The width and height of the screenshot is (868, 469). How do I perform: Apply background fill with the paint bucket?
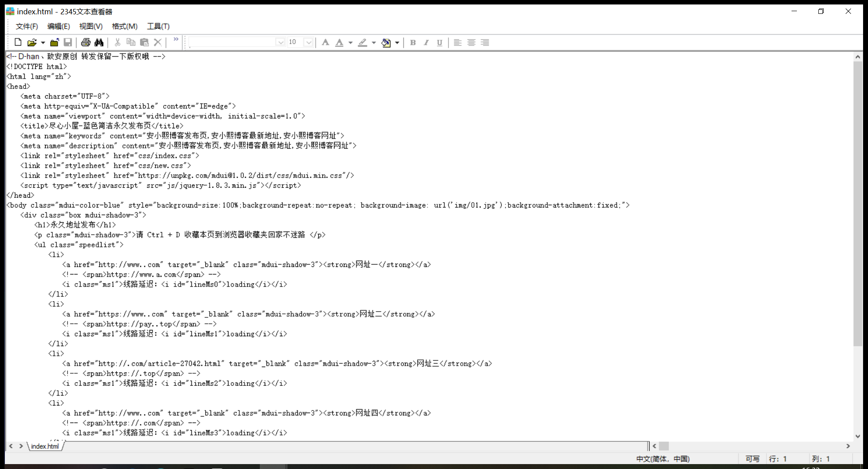386,42
